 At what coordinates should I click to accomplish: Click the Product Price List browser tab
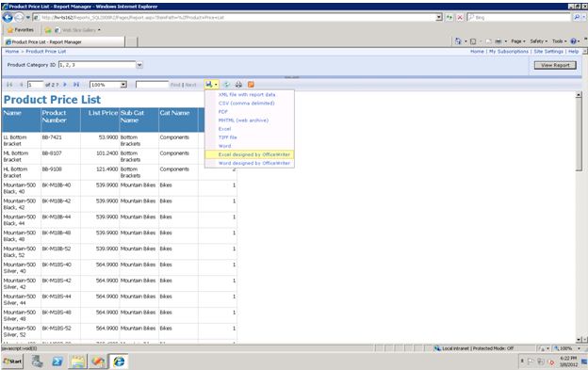coord(64,42)
